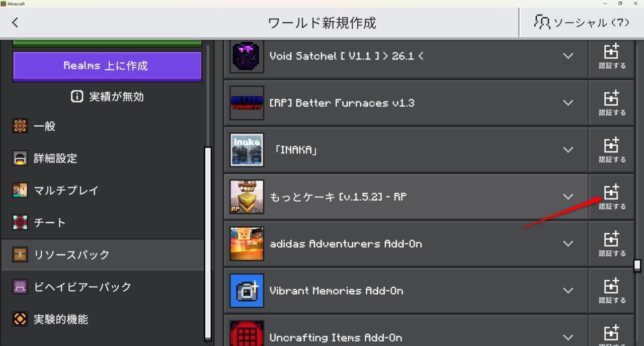This screenshot has width=644, height=346.
Task: Select the もっとケーキ [v.1.5.2] - RP name
Action: (339, 197)
